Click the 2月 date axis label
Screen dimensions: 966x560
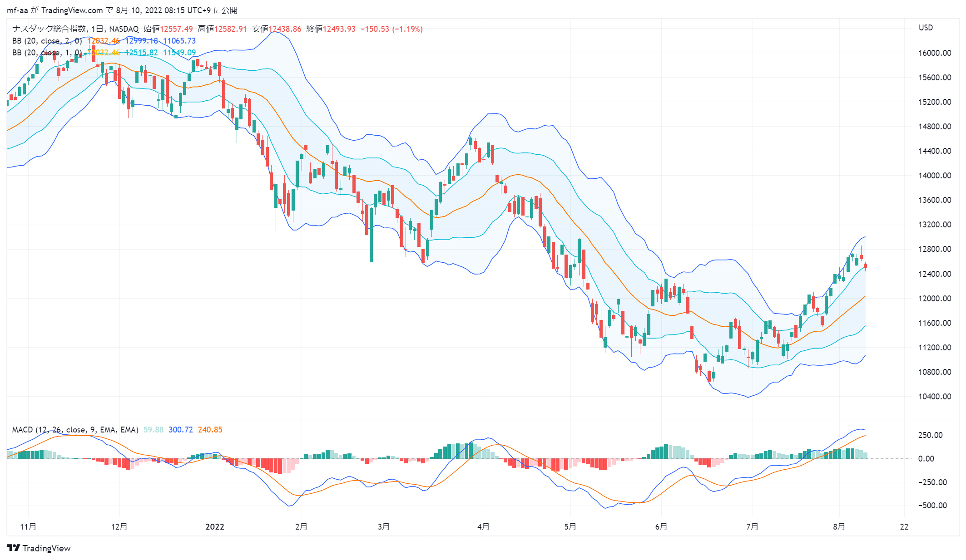coord(301,527)
